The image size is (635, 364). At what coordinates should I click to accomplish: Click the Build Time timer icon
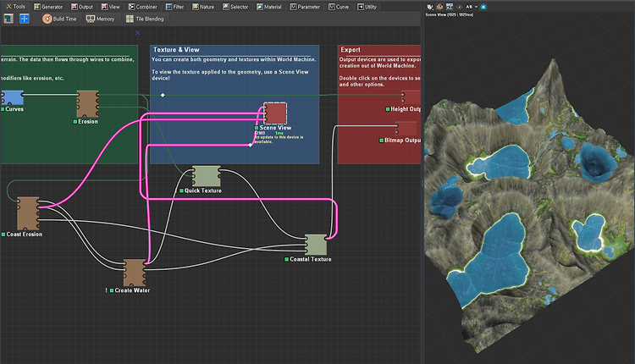click(x=47, y=19)
